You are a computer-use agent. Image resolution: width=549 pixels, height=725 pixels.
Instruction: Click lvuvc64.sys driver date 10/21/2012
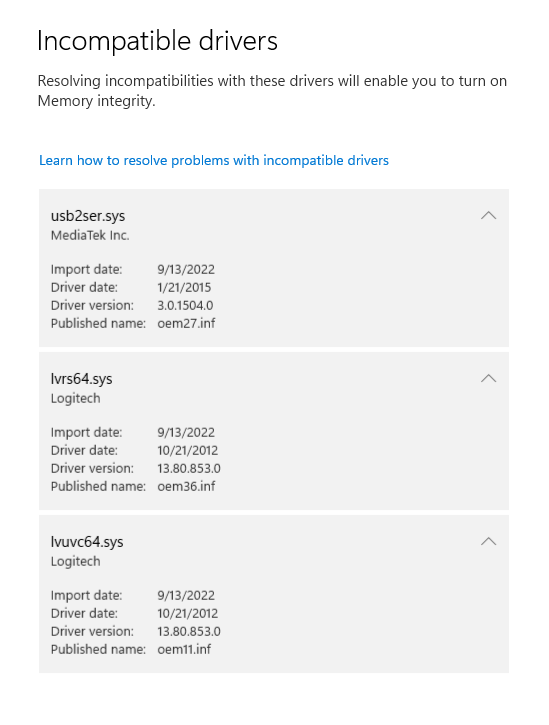tap(187, 613)
